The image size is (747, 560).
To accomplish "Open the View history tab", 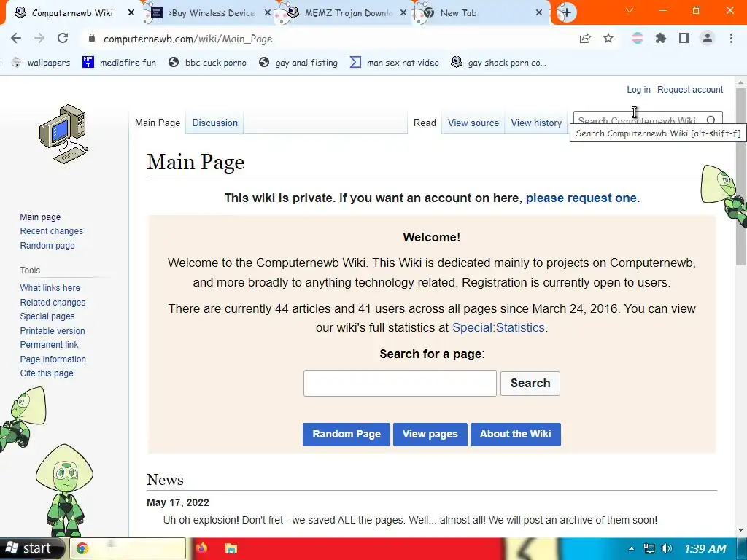I will [x=536, y=122].
